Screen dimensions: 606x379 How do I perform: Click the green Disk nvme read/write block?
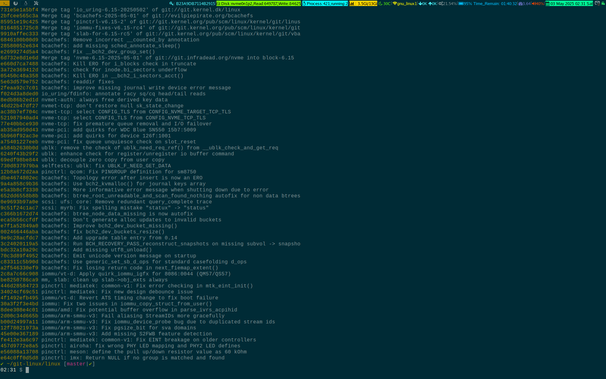258,3
